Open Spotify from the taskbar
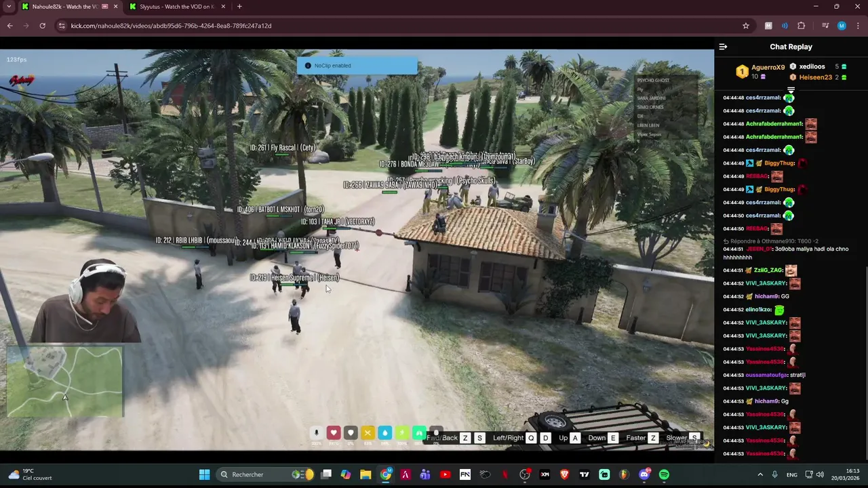868x488 pixels. pyautogui.click(x=664, y=474)
